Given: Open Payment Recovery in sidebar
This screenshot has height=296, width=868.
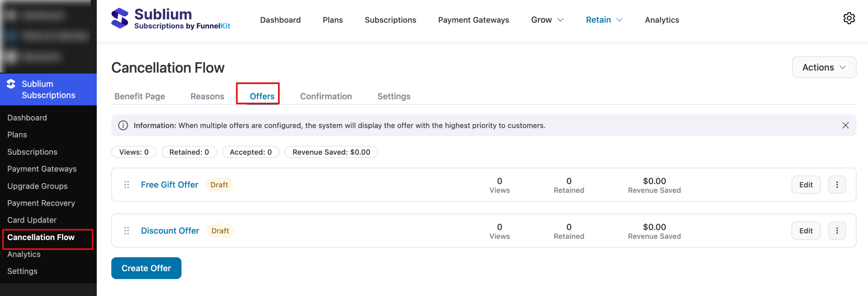Looking at the screenshot, I should click(x=41, y=203).
